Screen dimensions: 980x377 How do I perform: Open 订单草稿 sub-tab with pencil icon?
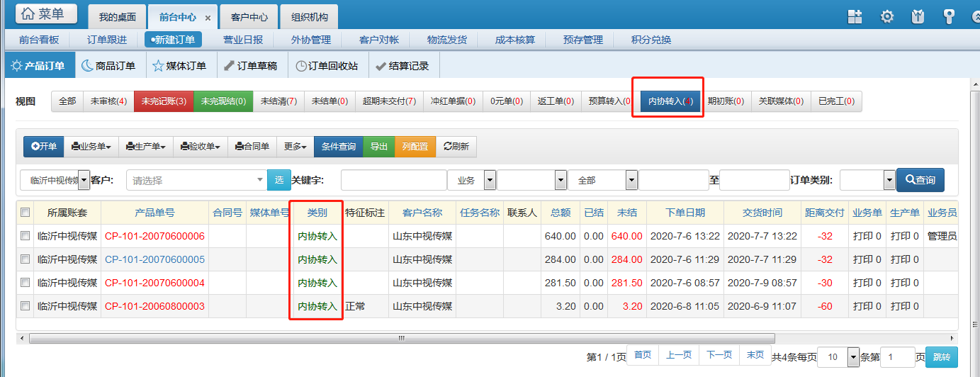251,66
